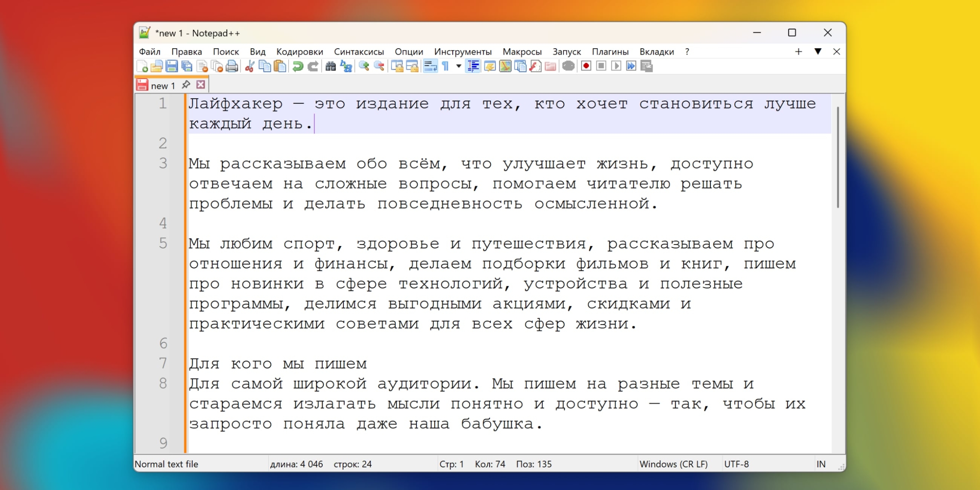Image resolution: width=980 pixels, height=490 pixels.
Task: Open the Replace dialog via binoculars-with-letters icon
Action: click(346, 66)
